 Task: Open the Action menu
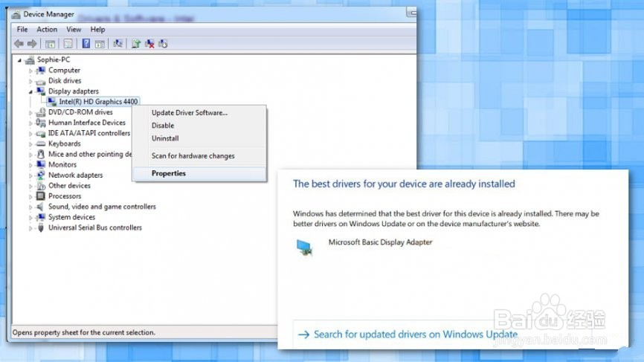coord(47,30)
